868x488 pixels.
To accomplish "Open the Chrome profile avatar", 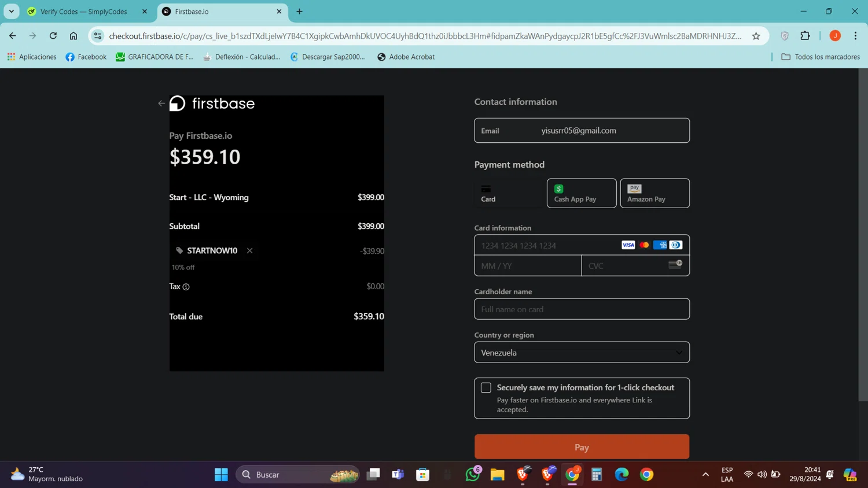I will point(835,36).
